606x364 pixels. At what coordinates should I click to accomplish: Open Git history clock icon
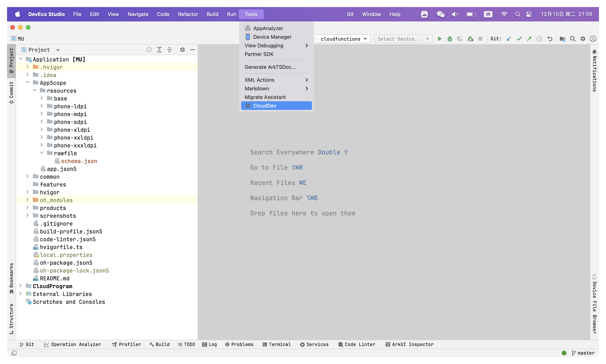[x=539, y=39]
